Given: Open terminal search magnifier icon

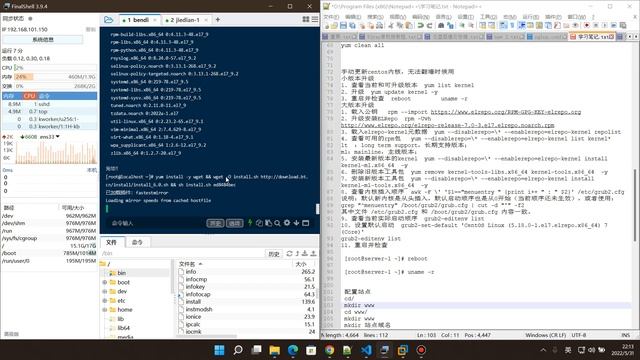Looking at the screenshot, I should 278,223.
